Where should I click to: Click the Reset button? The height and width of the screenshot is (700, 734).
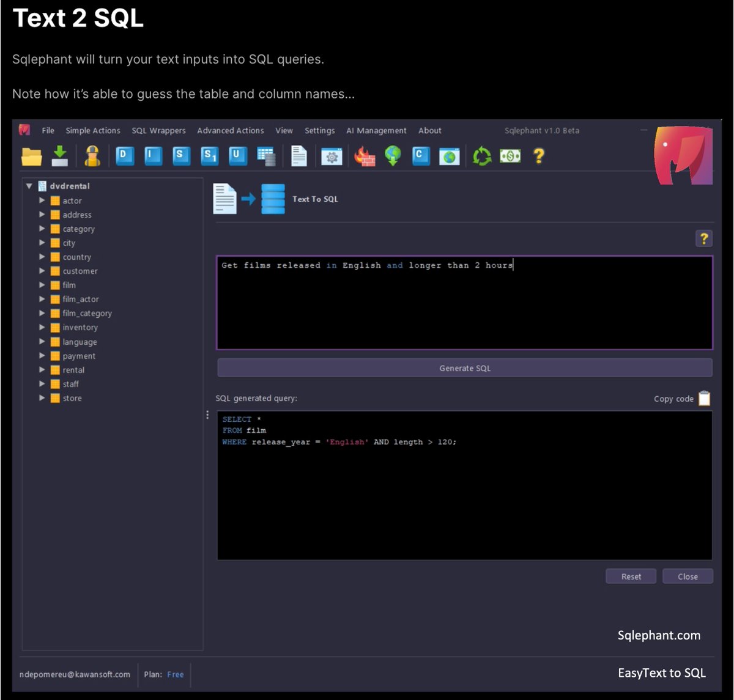point(631,577)
